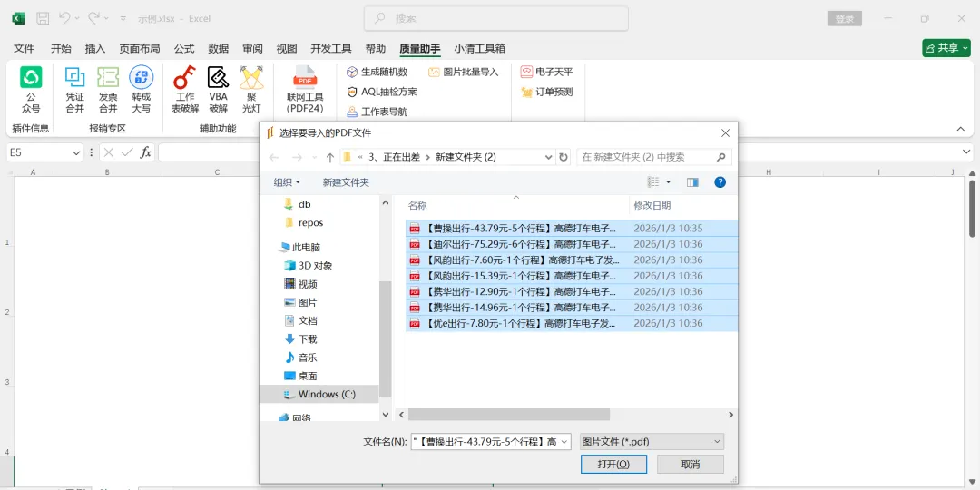Click the blue help icon in dialog
This screenshot has width=980, height=490.
(x=720, y=182)
